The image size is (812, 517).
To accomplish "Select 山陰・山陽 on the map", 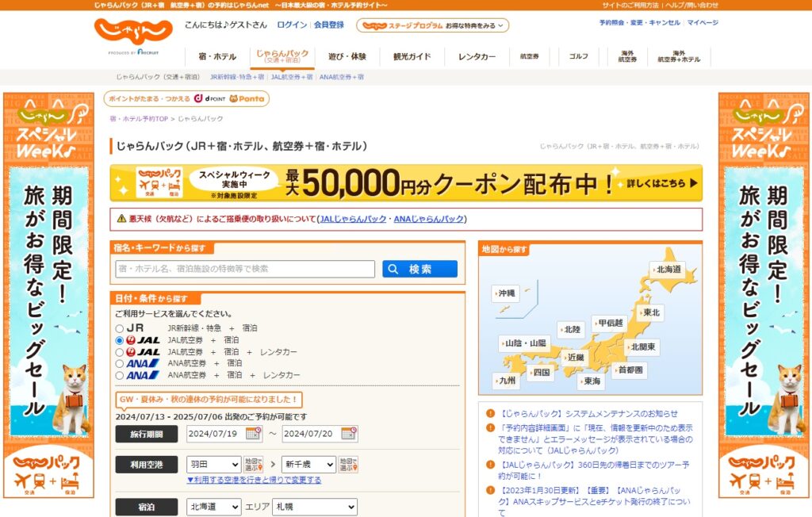I will pyautogui.click(x=524, y=343).
